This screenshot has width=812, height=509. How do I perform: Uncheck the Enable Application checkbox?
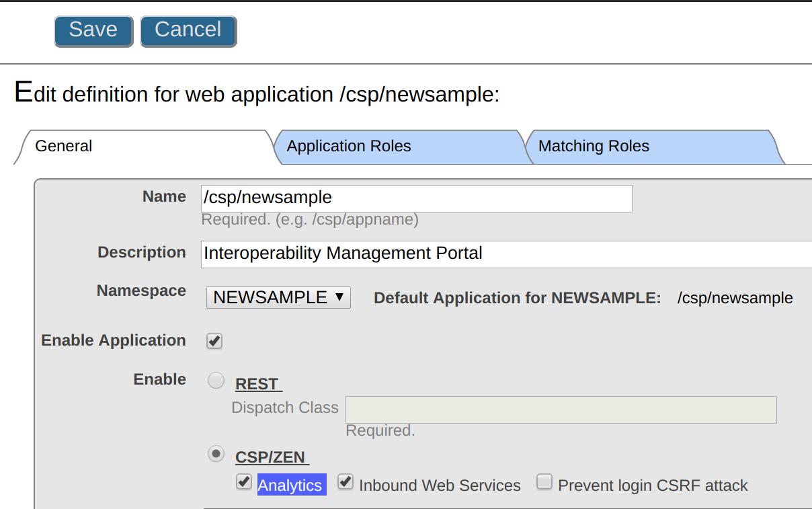[214, 341]
